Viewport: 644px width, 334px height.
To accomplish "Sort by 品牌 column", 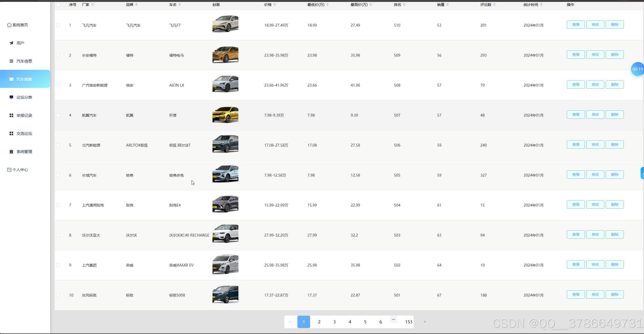I will tap(136, 5).
